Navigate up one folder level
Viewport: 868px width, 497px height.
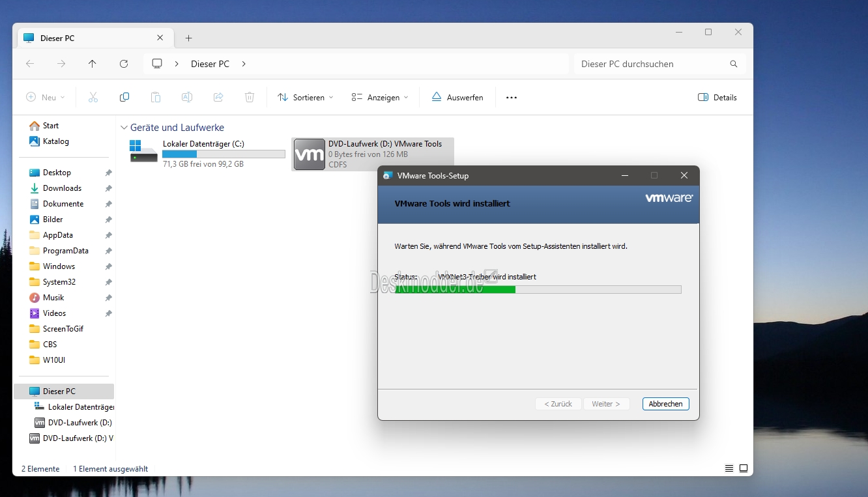(x=93, y=64)
